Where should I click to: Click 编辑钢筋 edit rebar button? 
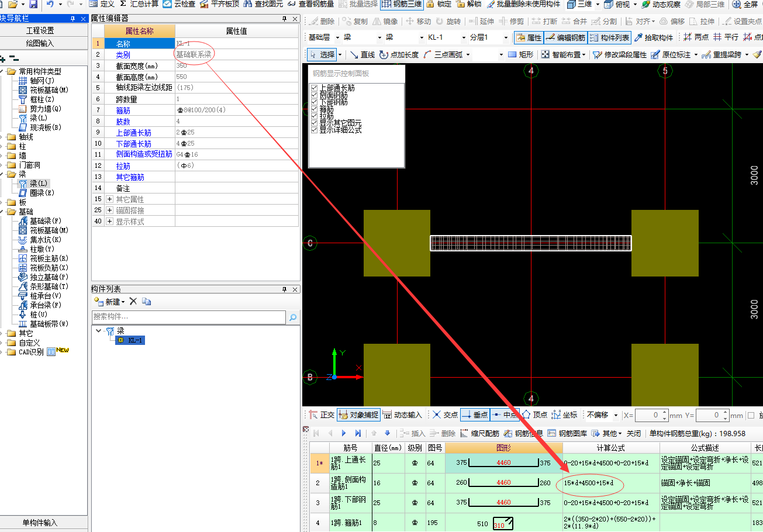(565, 37)
